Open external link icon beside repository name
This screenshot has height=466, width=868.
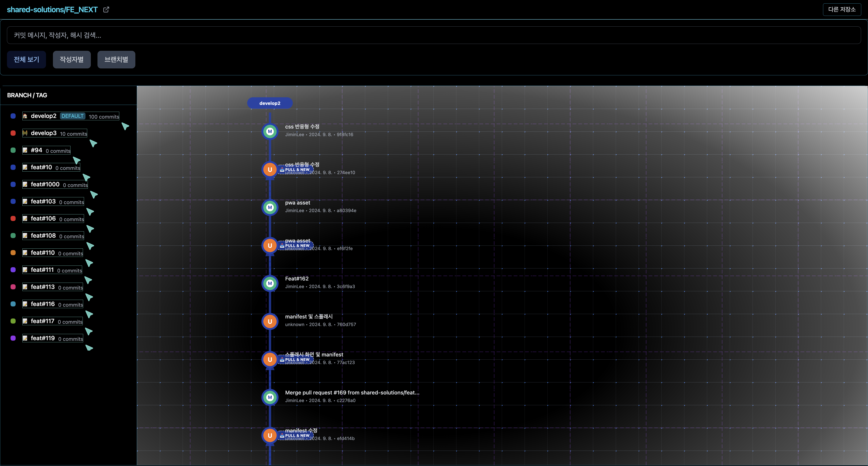(x=106, y=9)
